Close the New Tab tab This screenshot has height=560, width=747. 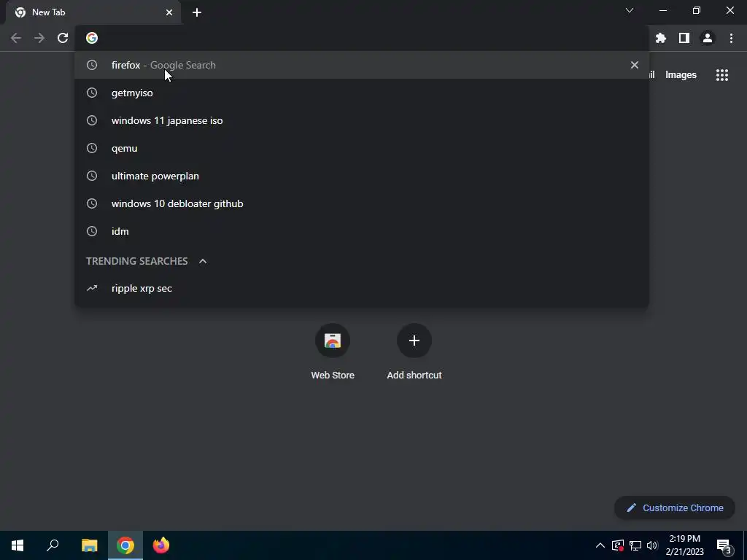pos(169,12)
